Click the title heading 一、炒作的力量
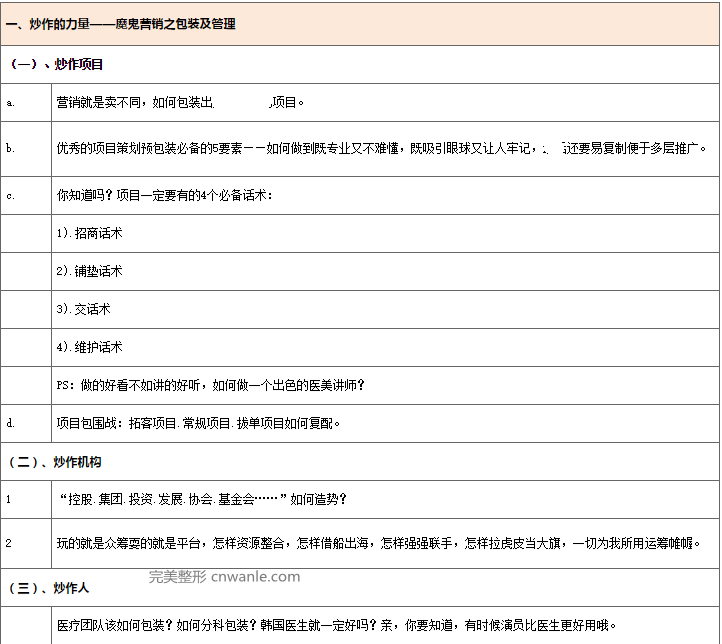Viewport: 722px width, 644px height. point(120,23)
